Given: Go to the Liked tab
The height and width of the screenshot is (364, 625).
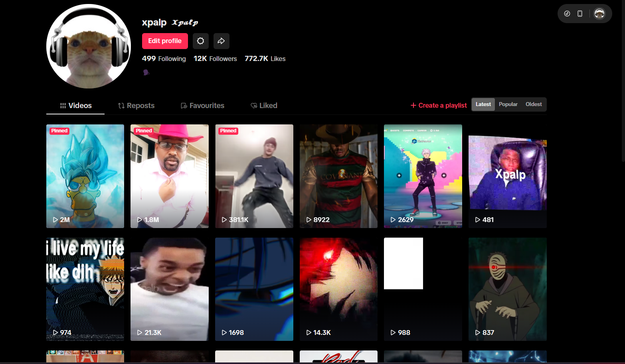Looking at the screenshot, I should tap(264, 106).
